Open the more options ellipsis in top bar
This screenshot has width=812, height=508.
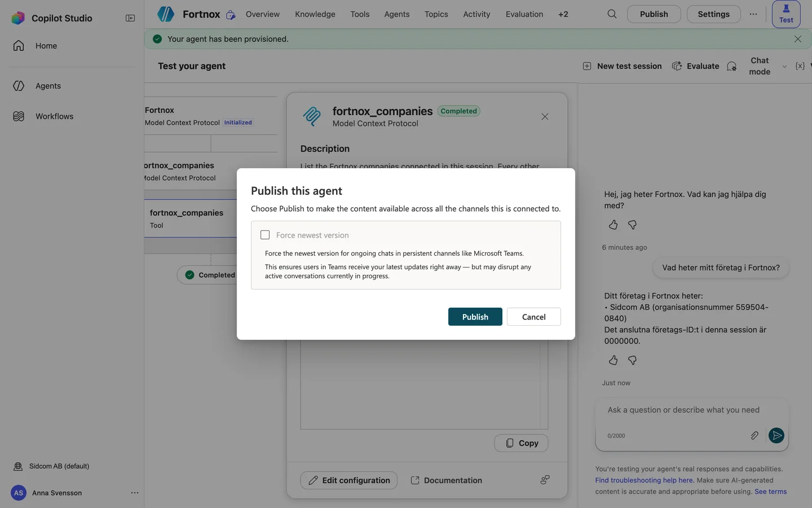click(753, 14)
